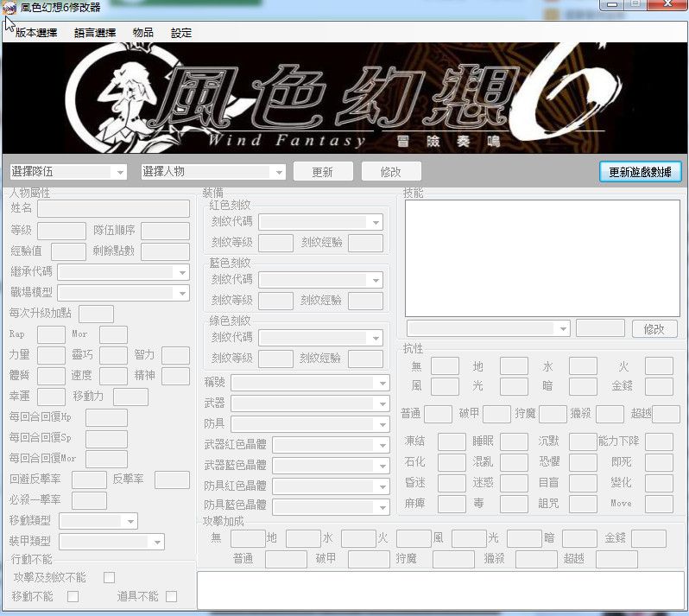Click the 必殺一擊率 input field
The width and height of the screenshot is (689, 616).
tap(89, 501)
